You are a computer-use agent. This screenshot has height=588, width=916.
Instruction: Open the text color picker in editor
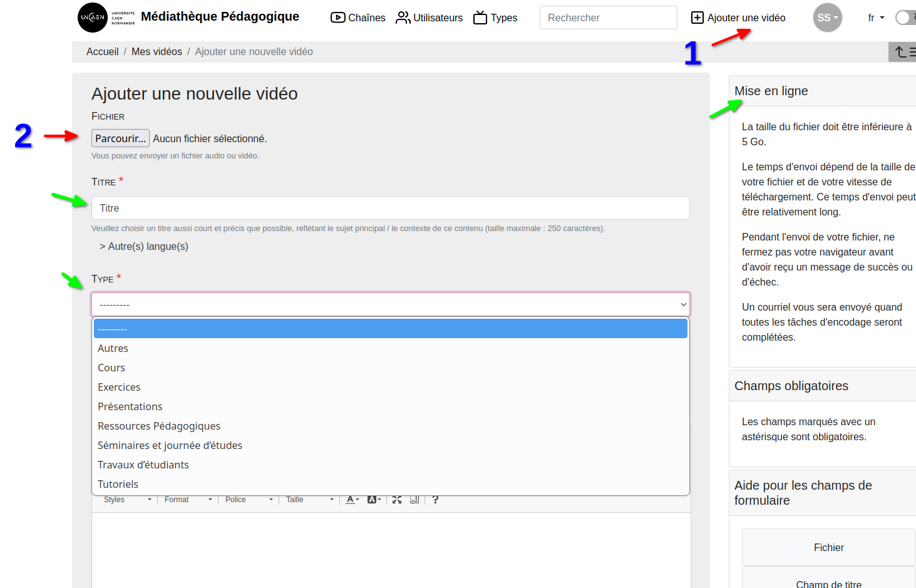[353, 500]
